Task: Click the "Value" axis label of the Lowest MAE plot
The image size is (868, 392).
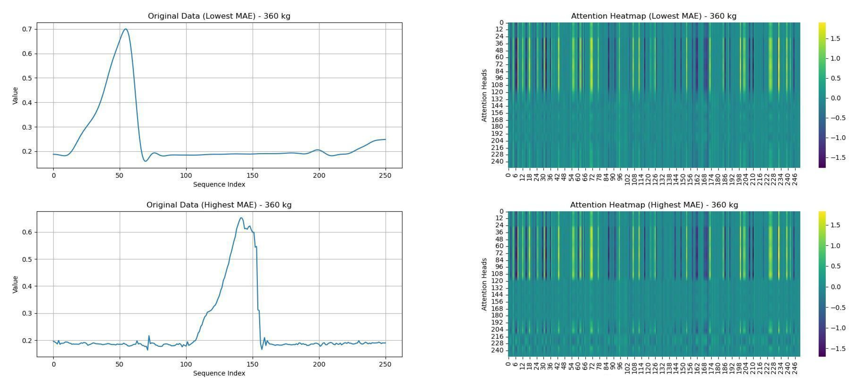Action: click(15, 95)
